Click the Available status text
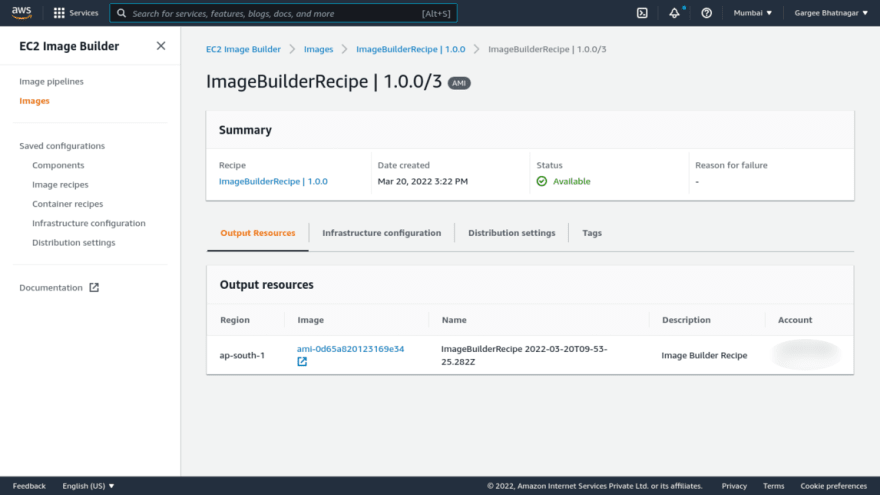This screenshot has height=495, width=880. point(571,181)
